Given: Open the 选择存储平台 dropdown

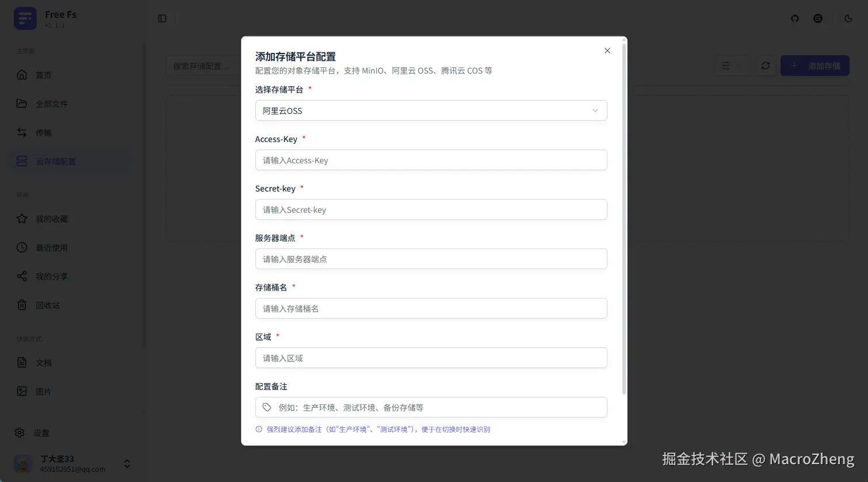Looking at the screenshot, I should [431, 110].
